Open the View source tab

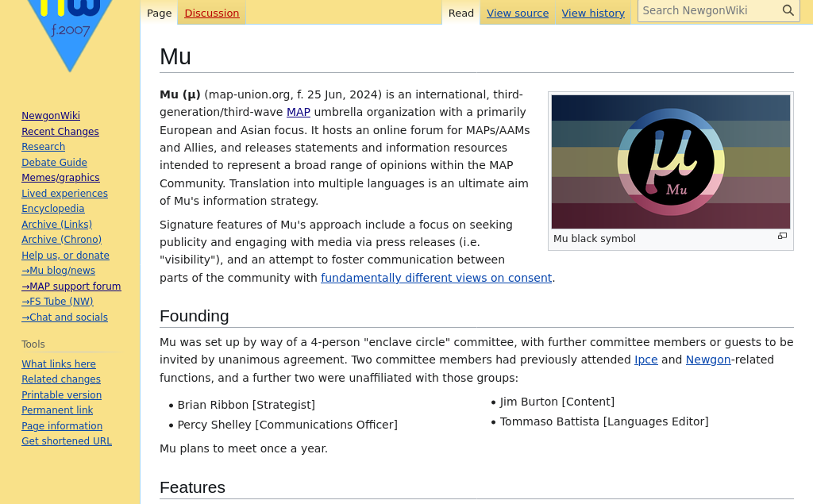pyautogui.click(x=518, y=13)
